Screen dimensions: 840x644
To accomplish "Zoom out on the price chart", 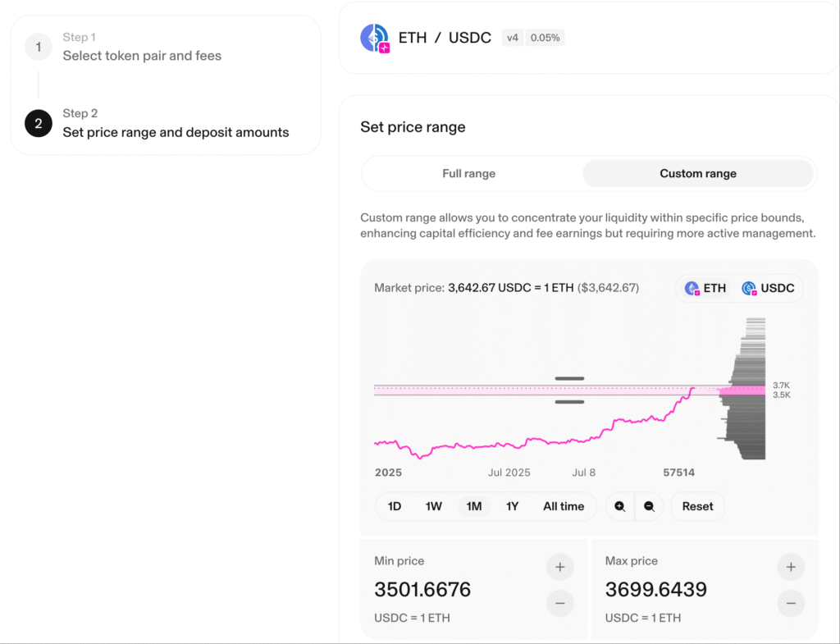I will point(649,506).
